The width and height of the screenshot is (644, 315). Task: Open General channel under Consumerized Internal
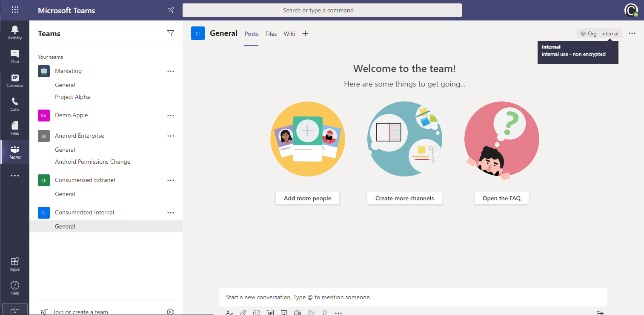pyautogui.click(x=106, y=226)
